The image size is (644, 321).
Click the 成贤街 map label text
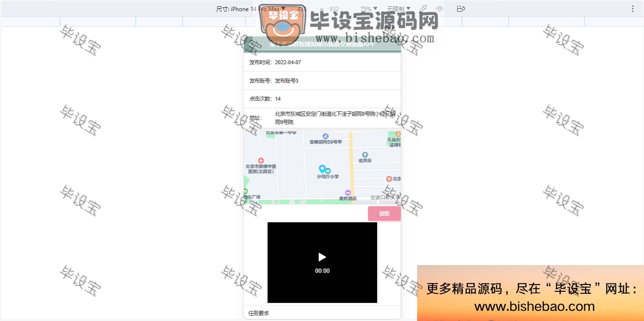coord(365,160)
